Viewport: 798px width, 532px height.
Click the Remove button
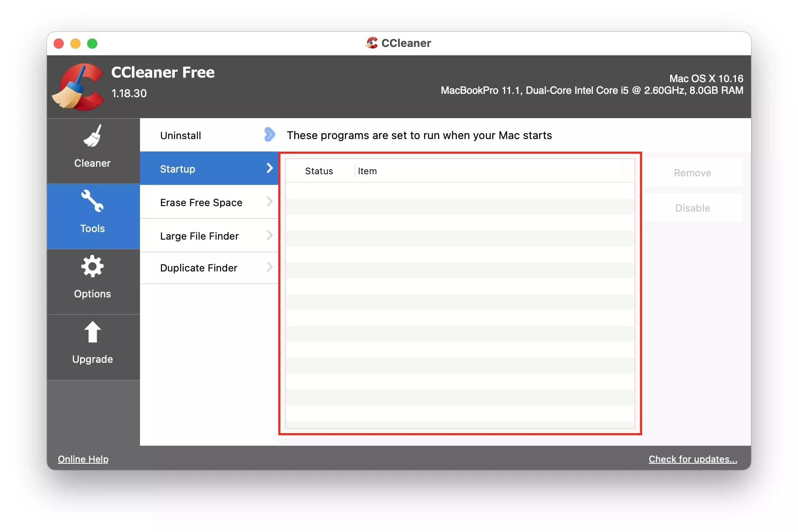click(x=692, y=173)
